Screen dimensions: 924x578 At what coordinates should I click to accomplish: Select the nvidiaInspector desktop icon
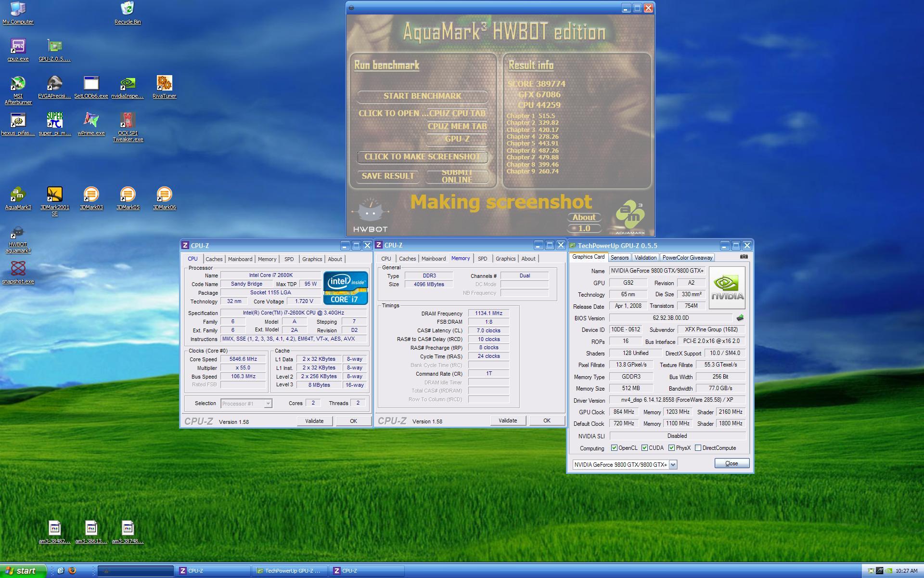coord(128,87)
